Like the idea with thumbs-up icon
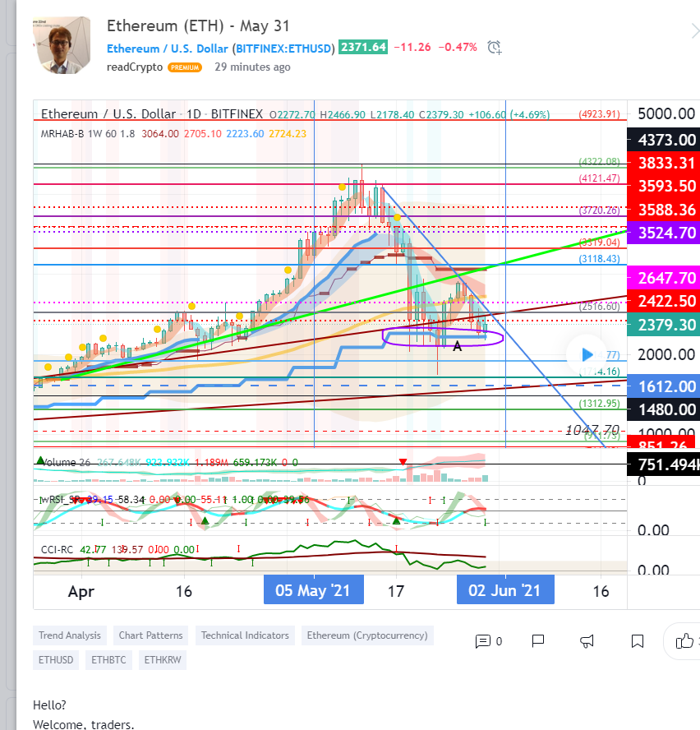The width and height of the screenshot is (700, 730). (684, 641)
